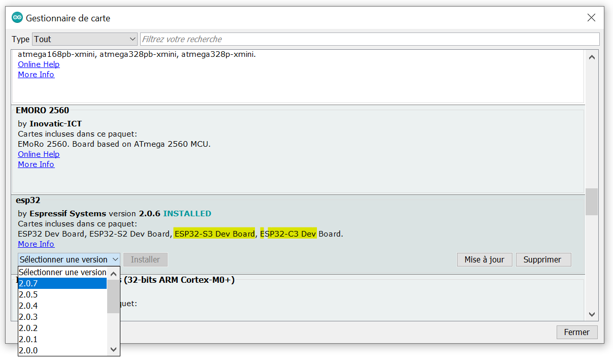Click the version list scrollbar thumb
Viewport: 613px width, 364px height.
(x=113, y=296)
